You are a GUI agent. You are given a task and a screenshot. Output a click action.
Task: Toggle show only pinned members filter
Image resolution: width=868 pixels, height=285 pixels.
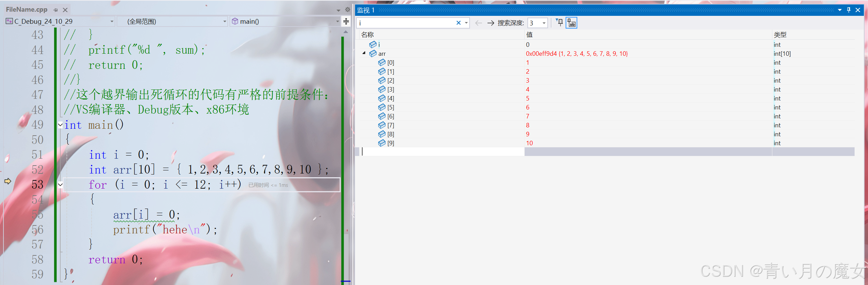[559, 23]
